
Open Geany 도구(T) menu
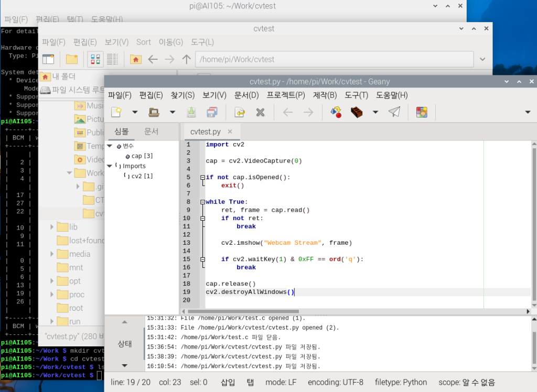click(356, 95)
